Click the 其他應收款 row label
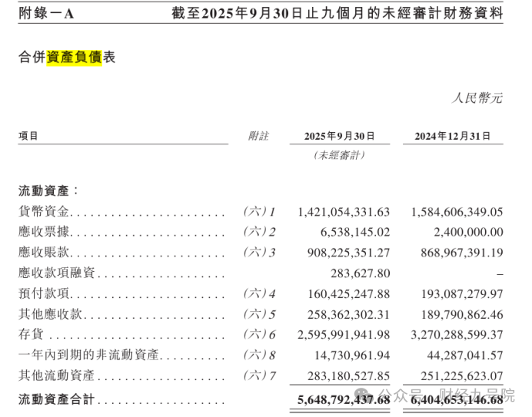The image size is (532, 417). (50, 314)
